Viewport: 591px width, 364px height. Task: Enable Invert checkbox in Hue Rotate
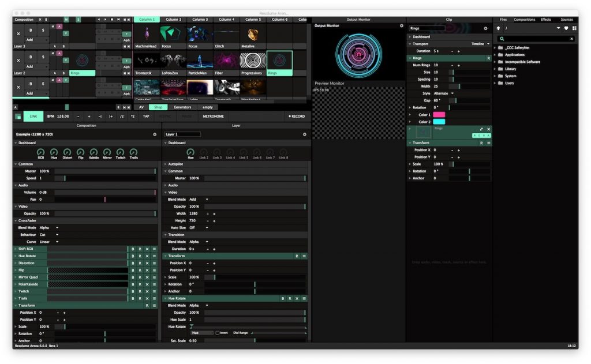coord(218,333)
